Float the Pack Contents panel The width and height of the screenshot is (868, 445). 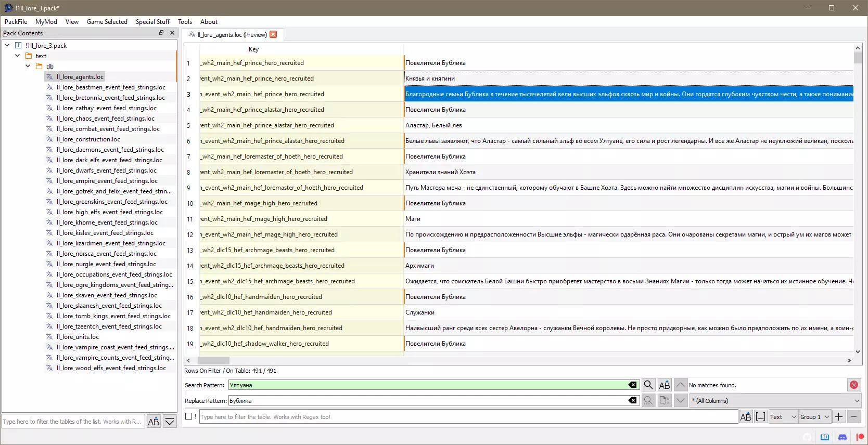pos(161,33)
